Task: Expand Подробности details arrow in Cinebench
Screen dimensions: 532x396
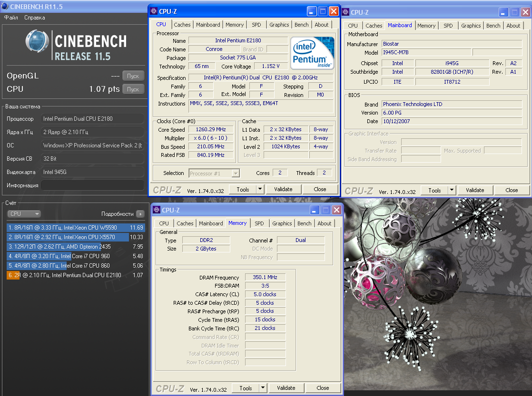Action: pos(140,214)
